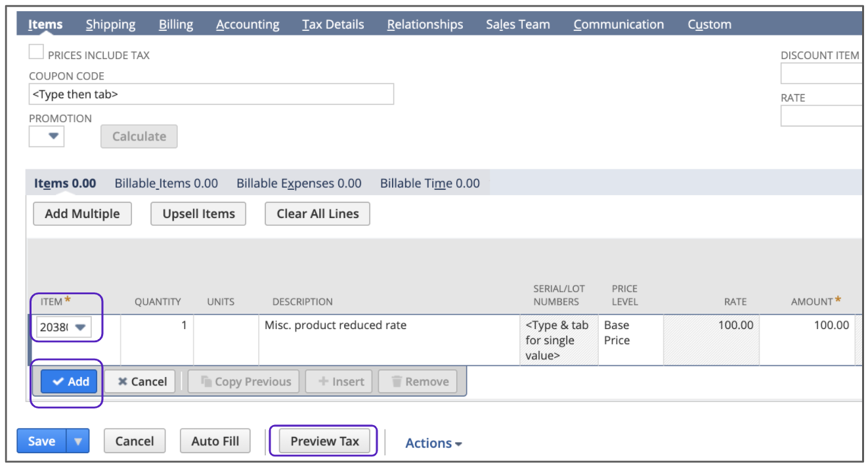Click in the Coupon Code field
This screenshot has height=469, width=868.
tap(211, 95)
